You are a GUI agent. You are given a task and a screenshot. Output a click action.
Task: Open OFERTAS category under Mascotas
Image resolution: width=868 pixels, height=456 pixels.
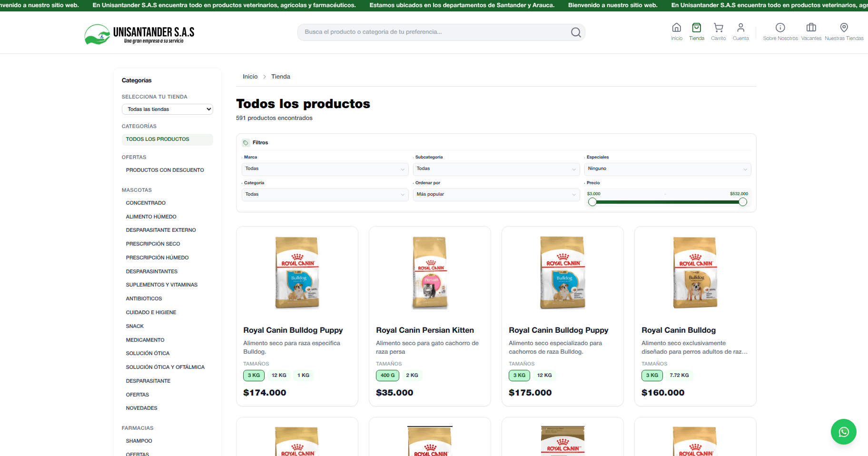tap(138, 395)
